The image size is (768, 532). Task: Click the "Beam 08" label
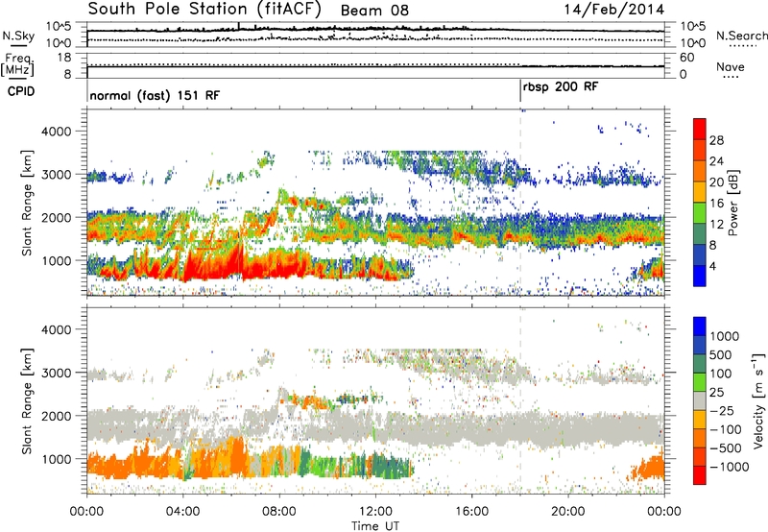[x=374, y=11]
